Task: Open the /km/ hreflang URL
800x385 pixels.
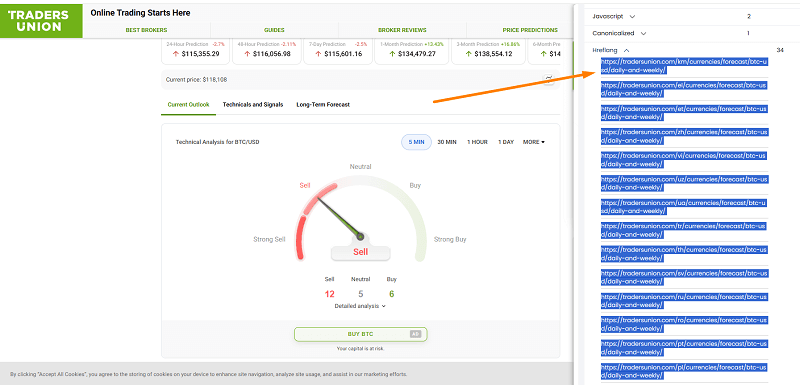Action: (684, 66)
